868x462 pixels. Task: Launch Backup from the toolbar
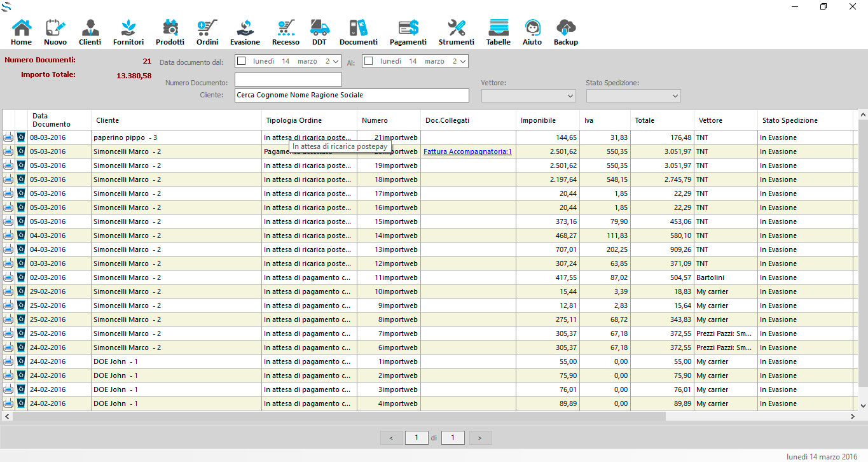[566, 32]
